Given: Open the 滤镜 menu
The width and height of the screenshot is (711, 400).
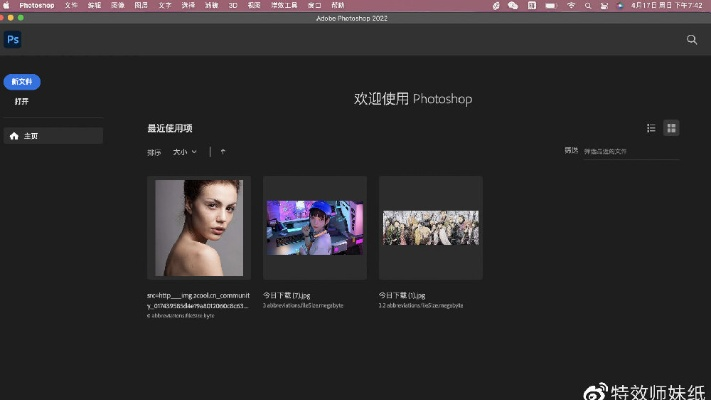Looking at the screenshot, I should tap(211, 5).
